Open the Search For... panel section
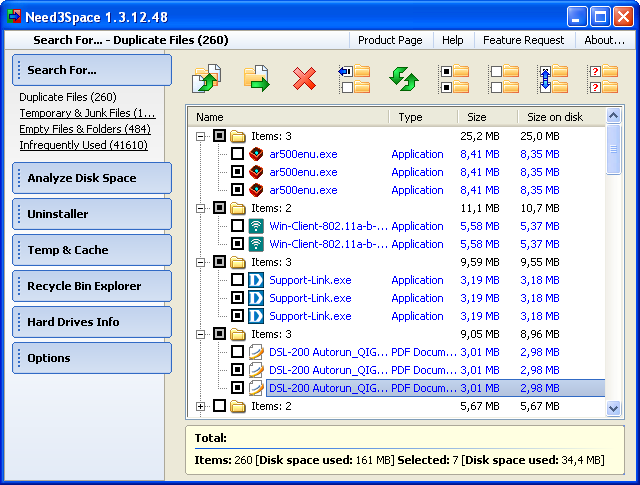The width and height of the screenshot is (640, 485). tap(92, 70)
